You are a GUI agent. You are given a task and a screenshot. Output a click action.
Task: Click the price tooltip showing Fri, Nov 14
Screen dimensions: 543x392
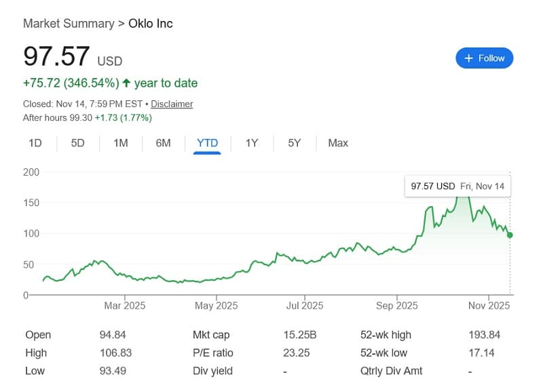click(458, 186)
